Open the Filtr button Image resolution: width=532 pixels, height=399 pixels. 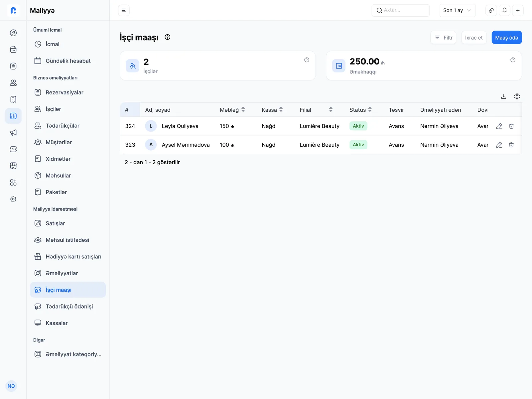(443, 38)
